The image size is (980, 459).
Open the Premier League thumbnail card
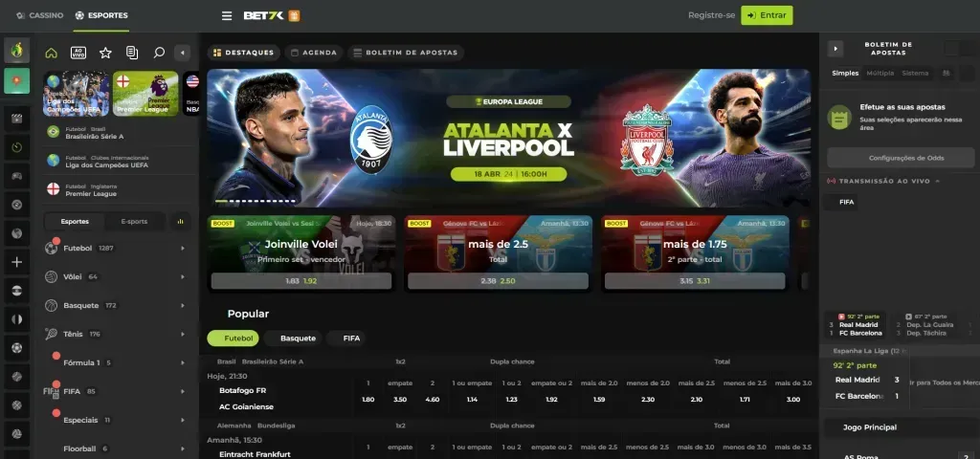coord(145,94)
